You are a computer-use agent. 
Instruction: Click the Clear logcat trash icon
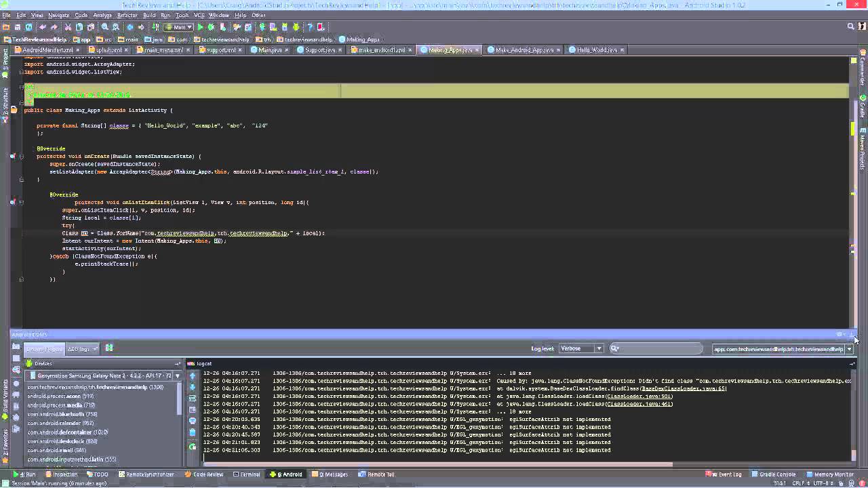193,432
